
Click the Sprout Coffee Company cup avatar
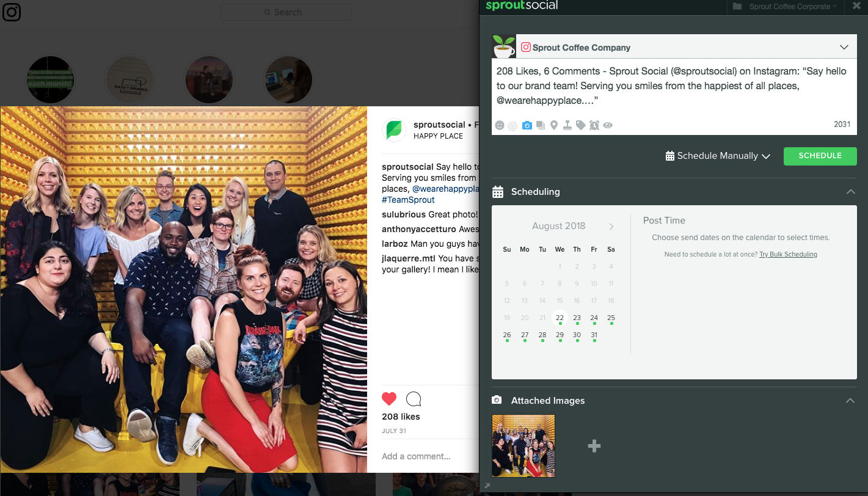[x=504, y=46]
